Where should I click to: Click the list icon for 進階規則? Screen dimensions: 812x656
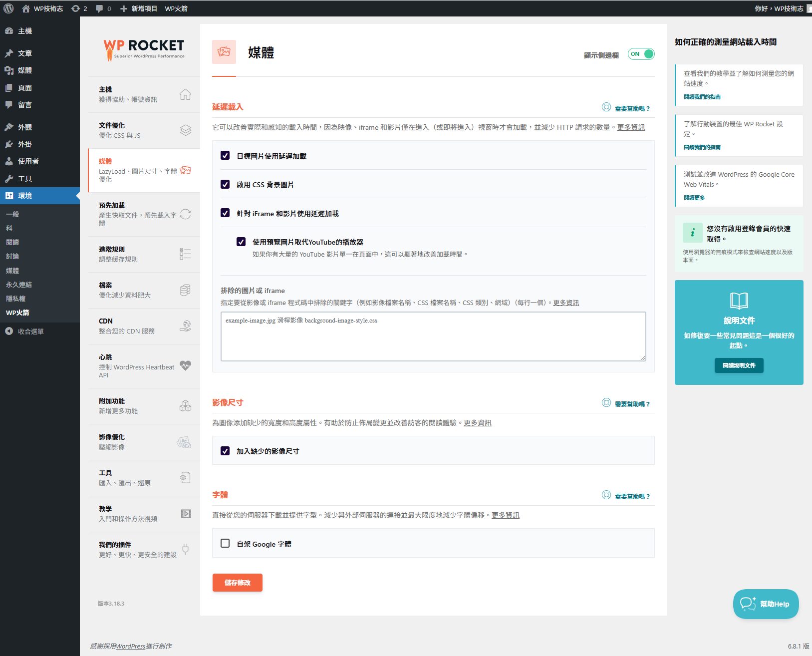pos(185,254)
